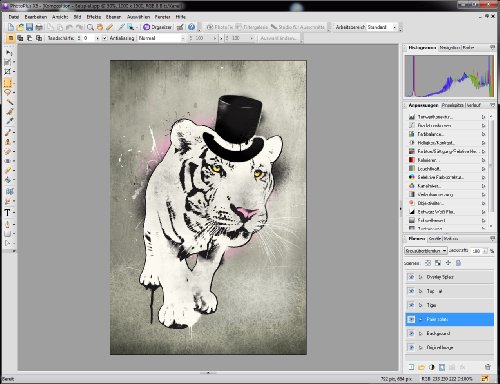Hide the Tiger layer eye icon
The image size is (500, 384).
point(411,305)
